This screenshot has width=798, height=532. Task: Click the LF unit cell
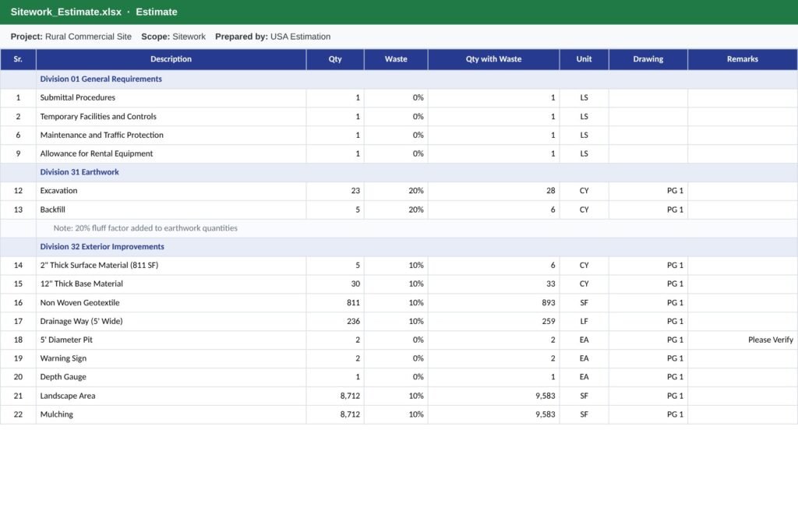pos(584,322)
